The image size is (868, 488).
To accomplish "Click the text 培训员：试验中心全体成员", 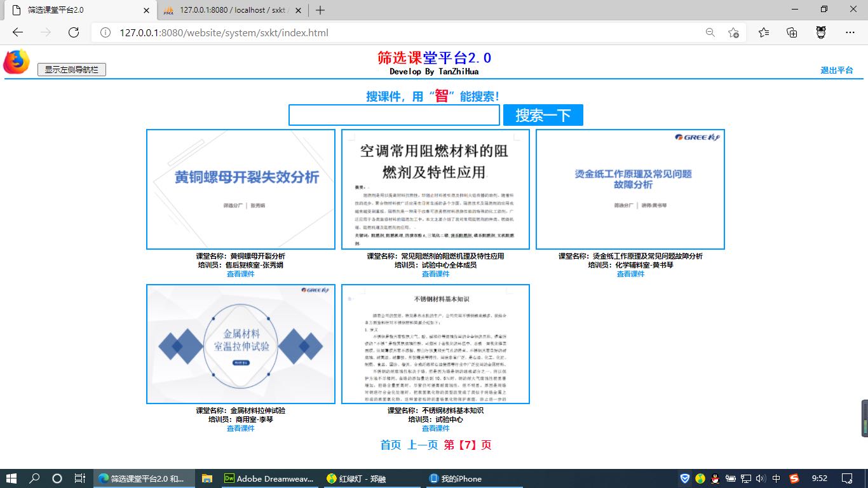I will pyautogui.click(x=436, y=265).
